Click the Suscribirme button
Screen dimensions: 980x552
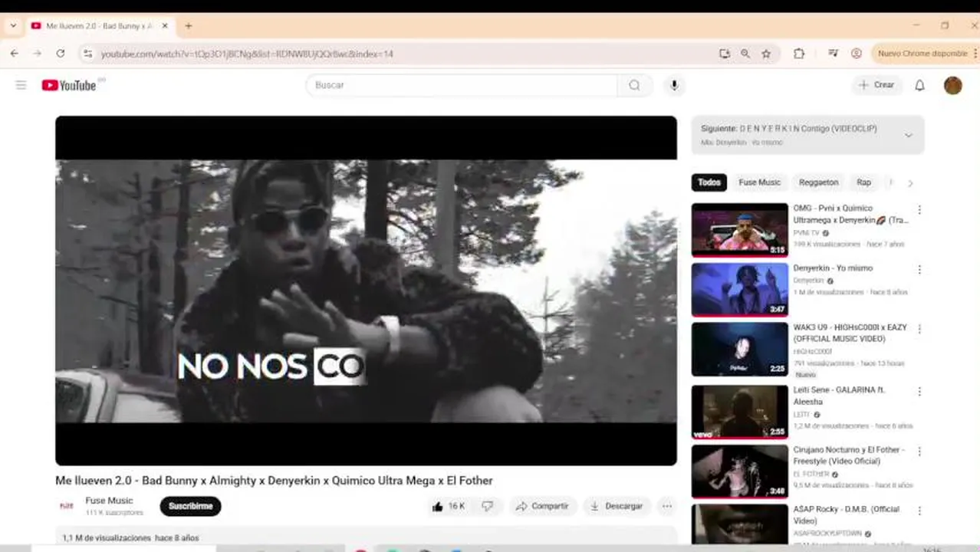[190, 506]
